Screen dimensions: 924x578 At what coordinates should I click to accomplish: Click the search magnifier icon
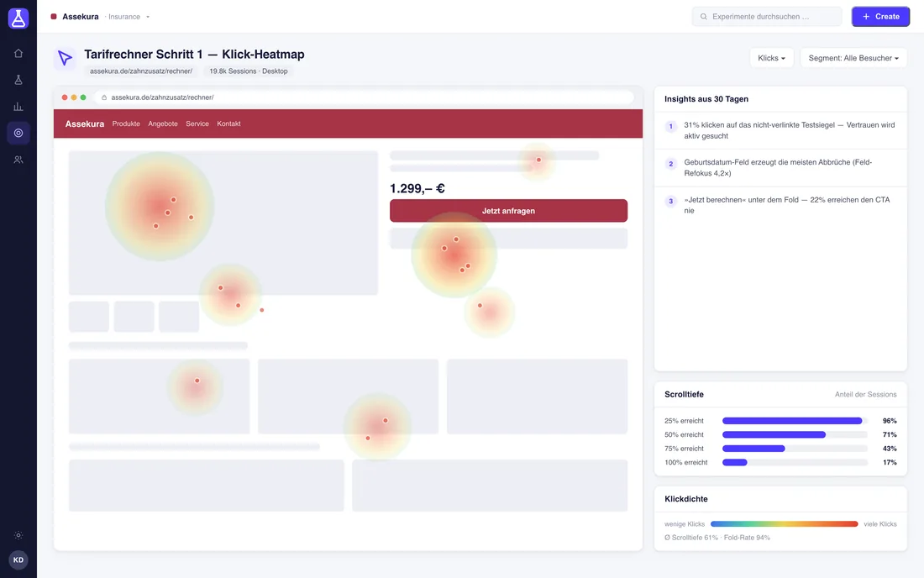[704, 17]
